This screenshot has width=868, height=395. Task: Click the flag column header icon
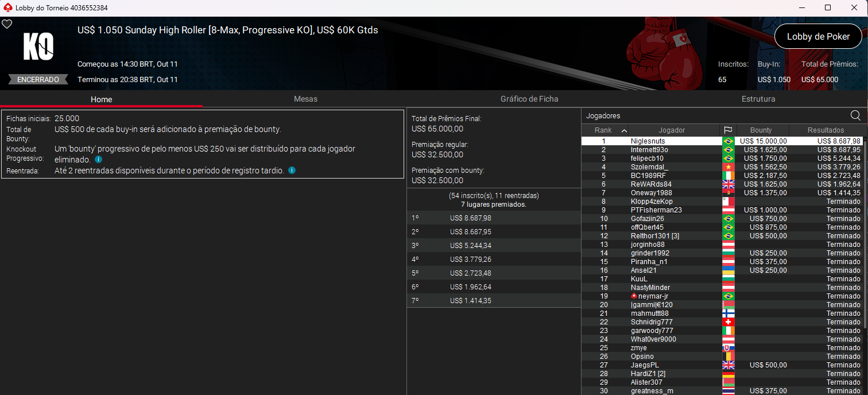click(727, 130)
